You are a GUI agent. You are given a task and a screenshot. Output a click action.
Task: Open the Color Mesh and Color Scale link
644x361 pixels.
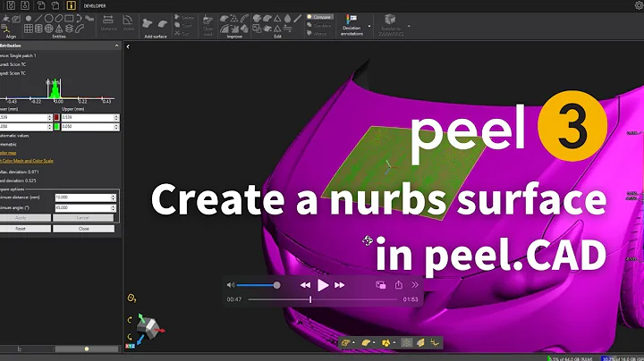click(x=27, y=161)
